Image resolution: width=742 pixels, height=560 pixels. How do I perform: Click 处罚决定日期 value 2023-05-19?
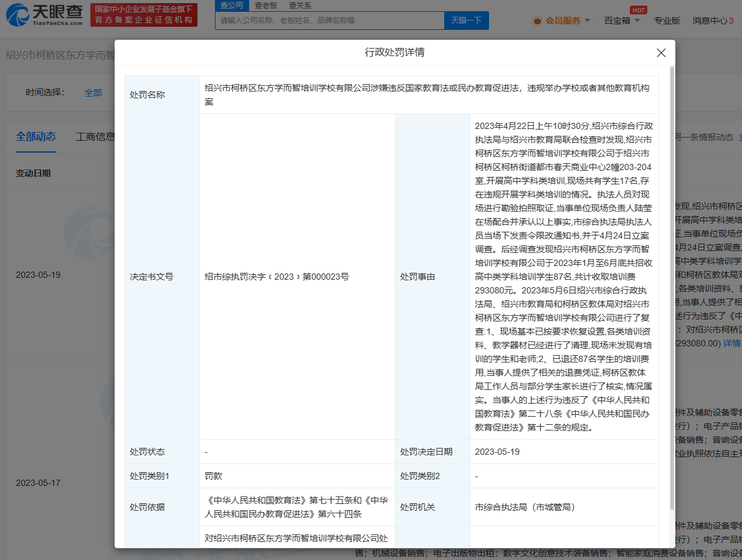coord(497,452)
